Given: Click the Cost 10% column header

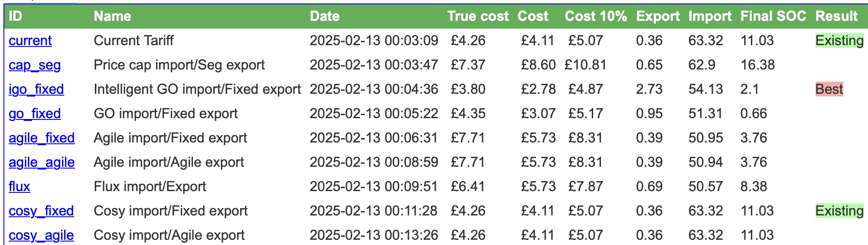Looking at the screenshot, I should [596, 16].
